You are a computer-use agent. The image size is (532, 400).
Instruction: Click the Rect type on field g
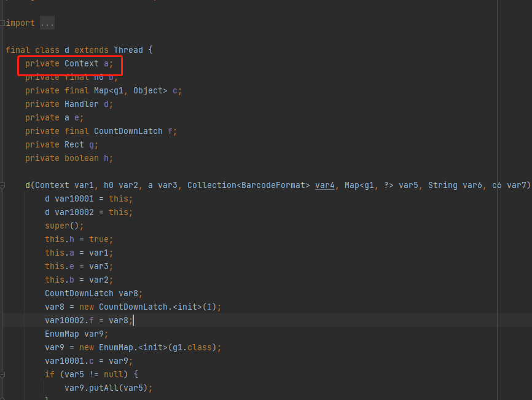click(74, 144)
